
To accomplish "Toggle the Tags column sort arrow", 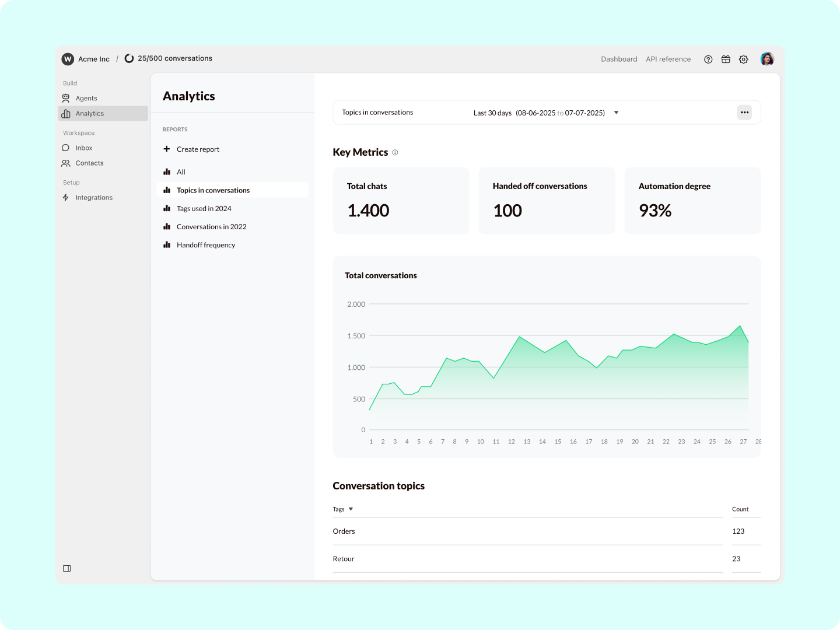I will [351, 509].
